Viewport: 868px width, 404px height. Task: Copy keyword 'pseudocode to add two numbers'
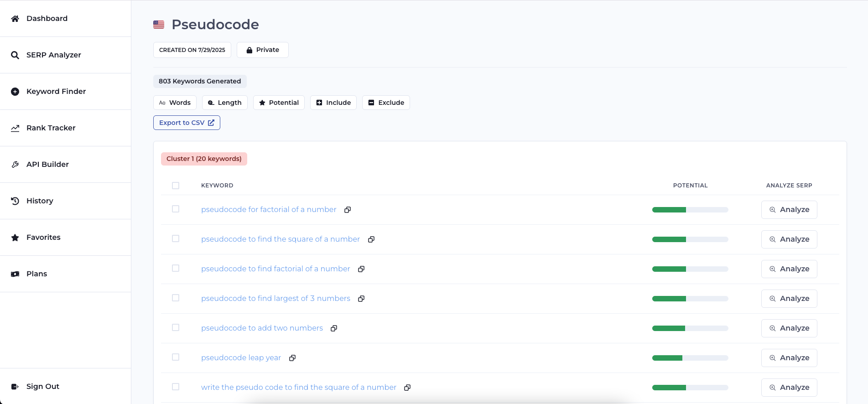tap(334, 328)
